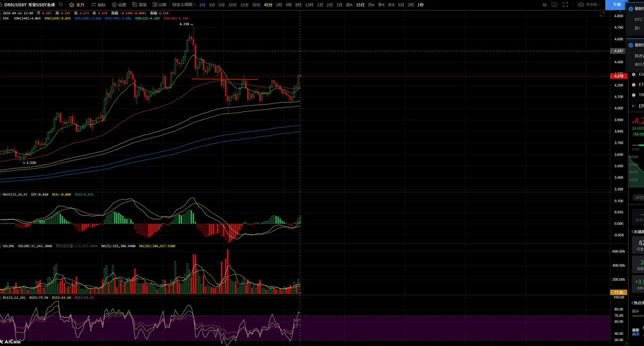Click the RSI(6,12,24) indicator label

click(x=14, y=298)
